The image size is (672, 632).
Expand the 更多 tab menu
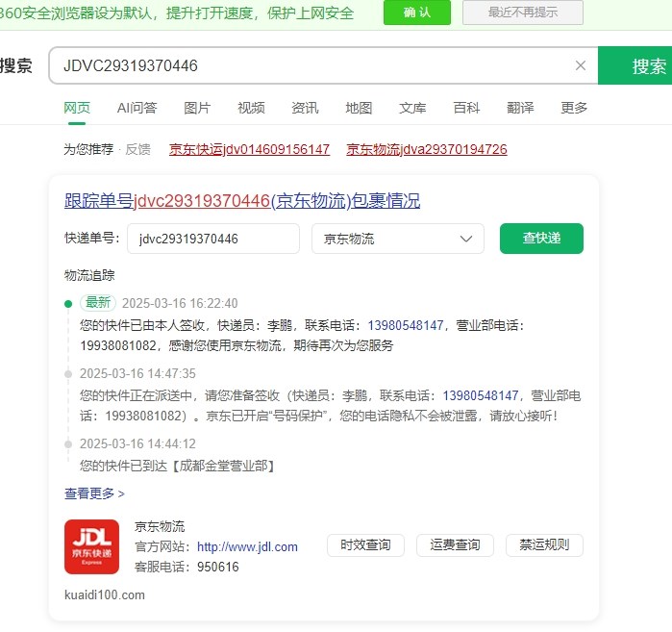574,108
